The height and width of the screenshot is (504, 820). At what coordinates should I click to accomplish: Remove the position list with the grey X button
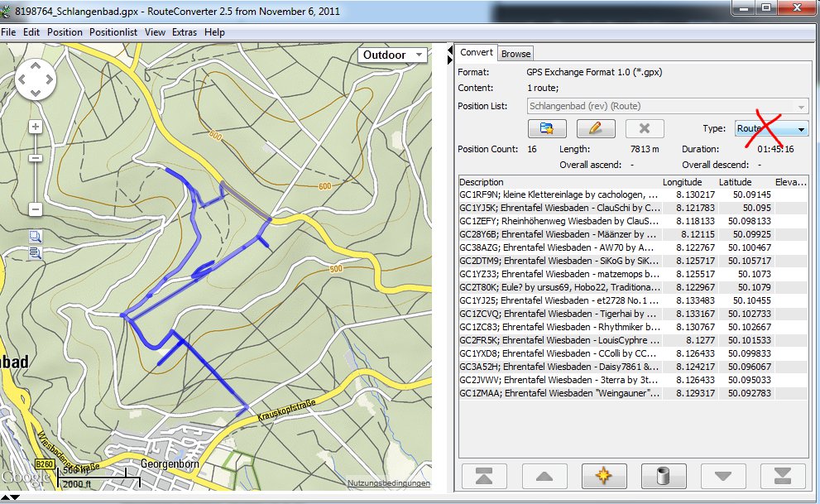click(645, 128)
